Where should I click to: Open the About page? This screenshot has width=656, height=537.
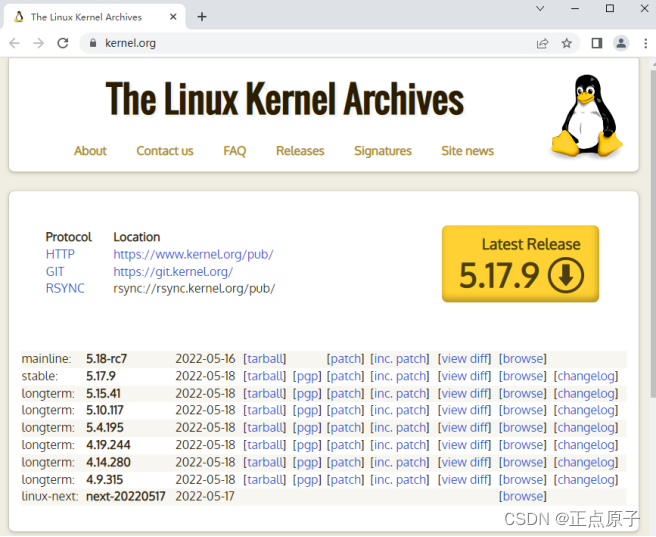[90, 151]
